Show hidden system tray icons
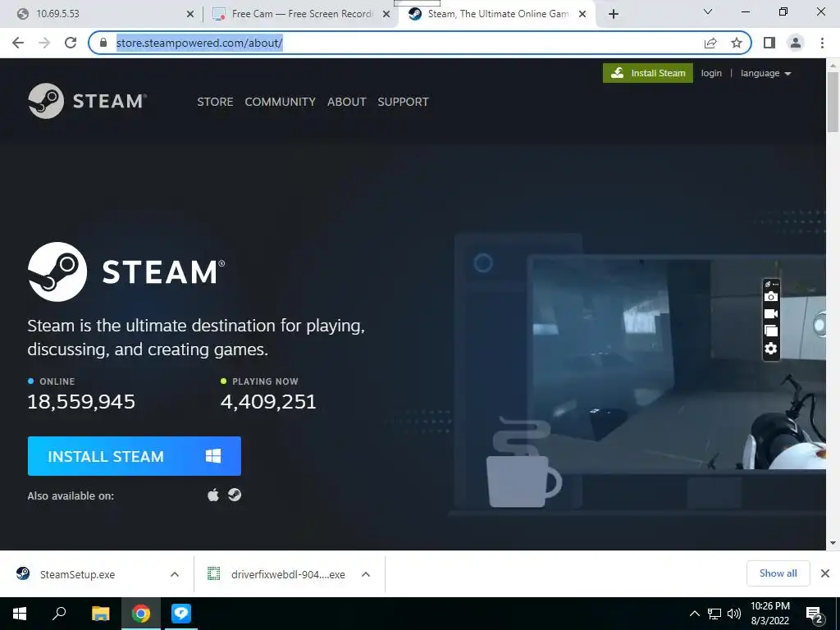Screen dimensions: 840x630 pyautogui.click(x=694, y=614)
